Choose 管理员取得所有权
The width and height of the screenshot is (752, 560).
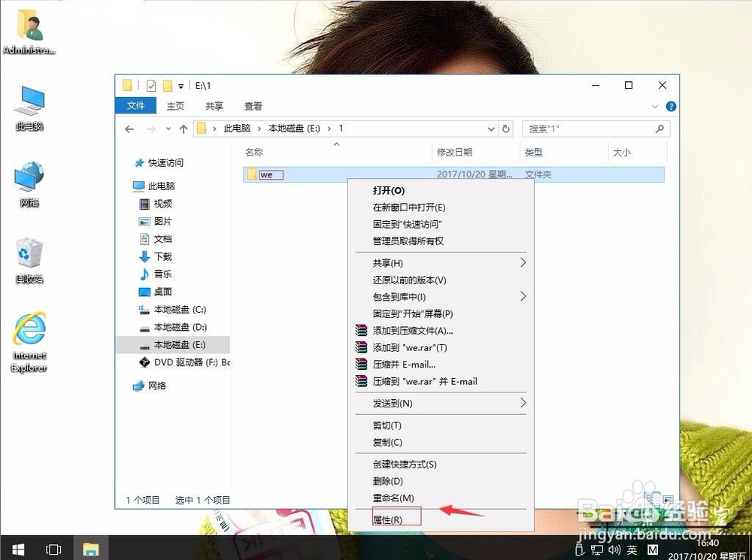[x=441, y=241]
